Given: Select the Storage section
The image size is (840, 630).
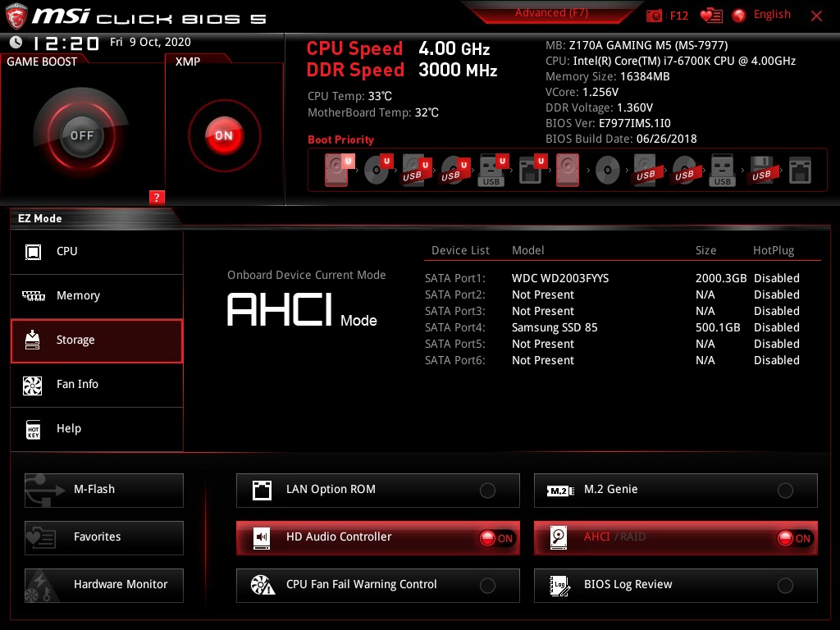Looking at the screenshot, I should click(x=97, y=340).
